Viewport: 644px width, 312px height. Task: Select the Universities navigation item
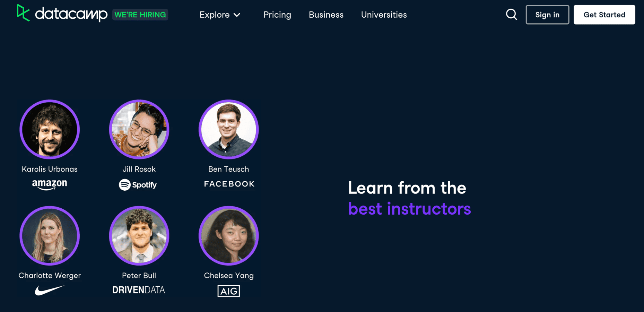click(384, 15)
